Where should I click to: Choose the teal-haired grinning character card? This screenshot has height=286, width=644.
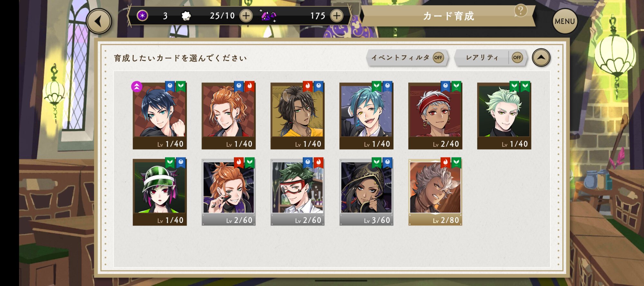(x=366, y=116)
